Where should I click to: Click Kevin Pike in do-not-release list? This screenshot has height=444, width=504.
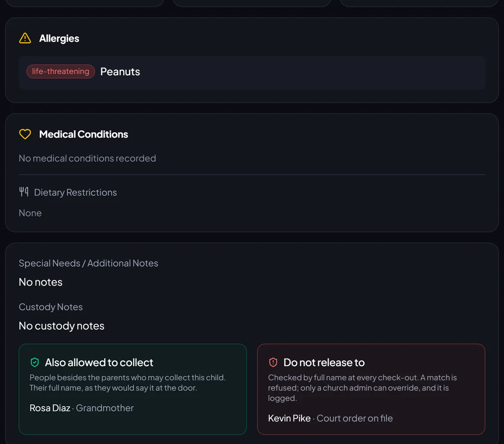tap(289, 418)
